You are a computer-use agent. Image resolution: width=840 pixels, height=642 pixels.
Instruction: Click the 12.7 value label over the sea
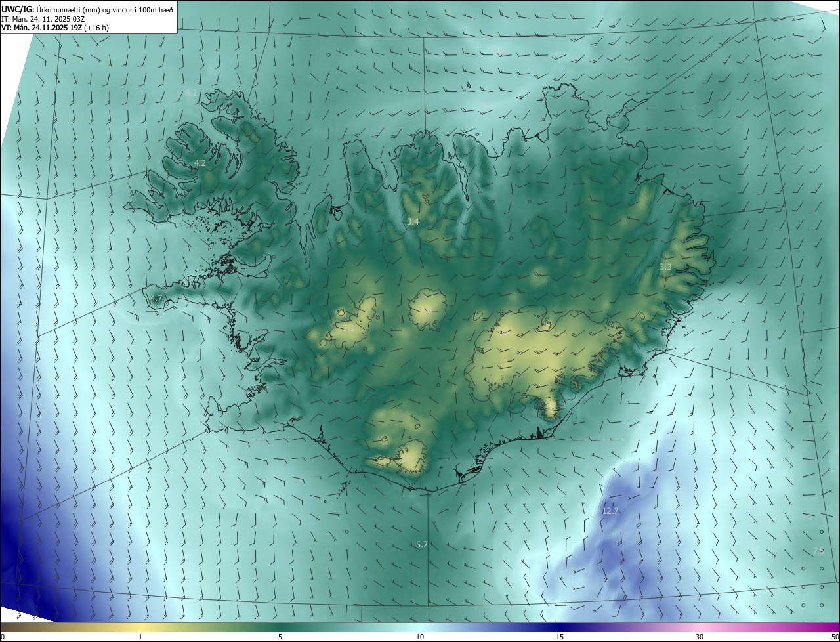(x=610, y=510)
